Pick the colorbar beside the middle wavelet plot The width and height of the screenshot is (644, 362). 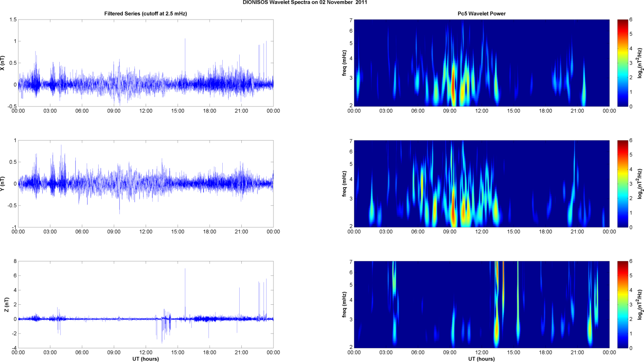click(622, 184)
